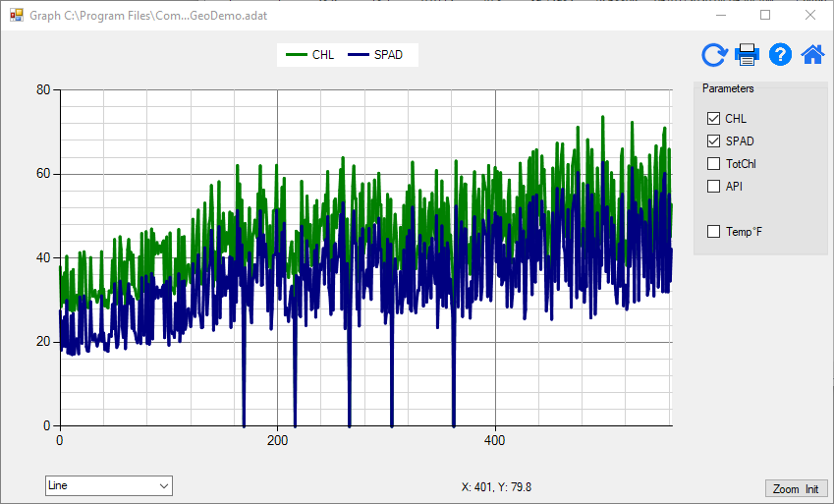This screenshot has height=504, width=834.
Task: Click the blue refresh graph icon
Action: (x=714, y=55)
